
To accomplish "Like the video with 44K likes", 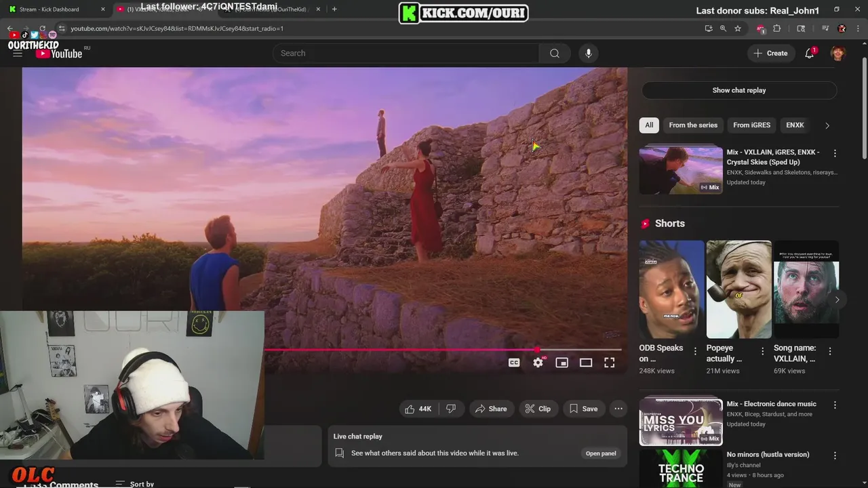I will (x=418, y=409).
